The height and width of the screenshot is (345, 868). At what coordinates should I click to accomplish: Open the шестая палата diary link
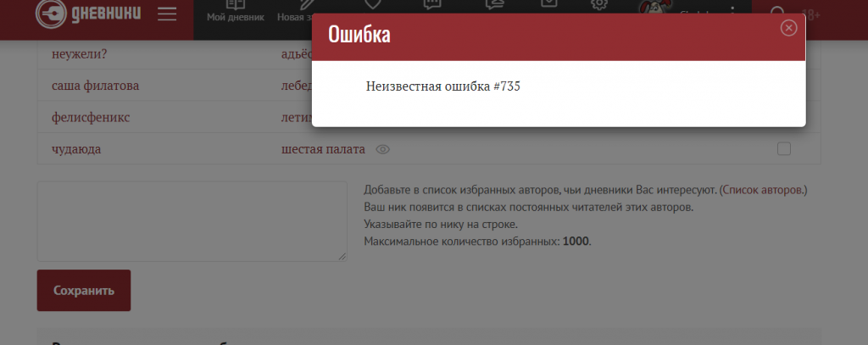323,149
